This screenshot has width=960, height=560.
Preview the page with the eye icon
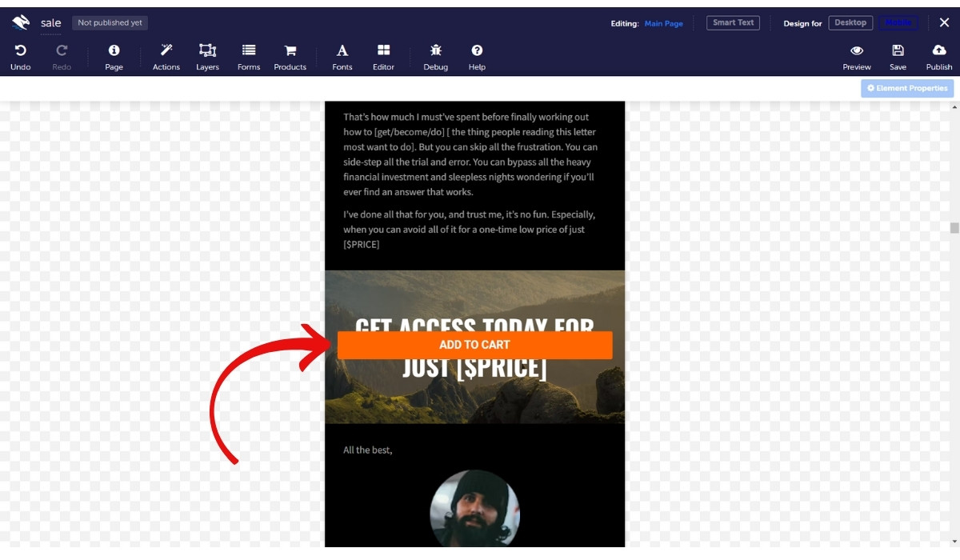click(x=857, y=50)
